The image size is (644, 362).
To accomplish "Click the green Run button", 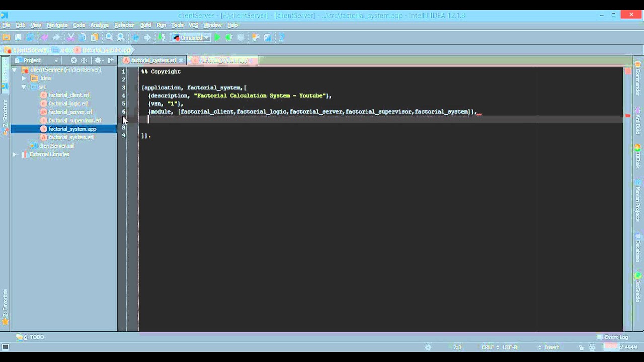I will (217, 38).
